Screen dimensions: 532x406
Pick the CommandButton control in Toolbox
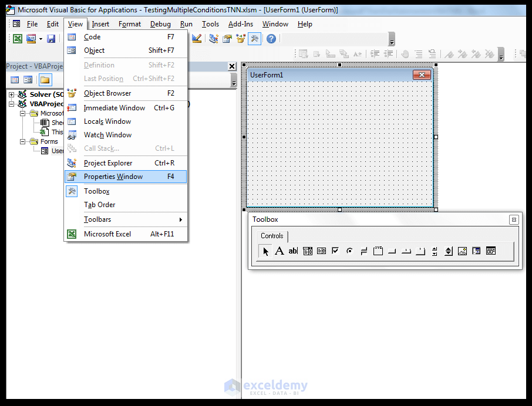[392, 251]
